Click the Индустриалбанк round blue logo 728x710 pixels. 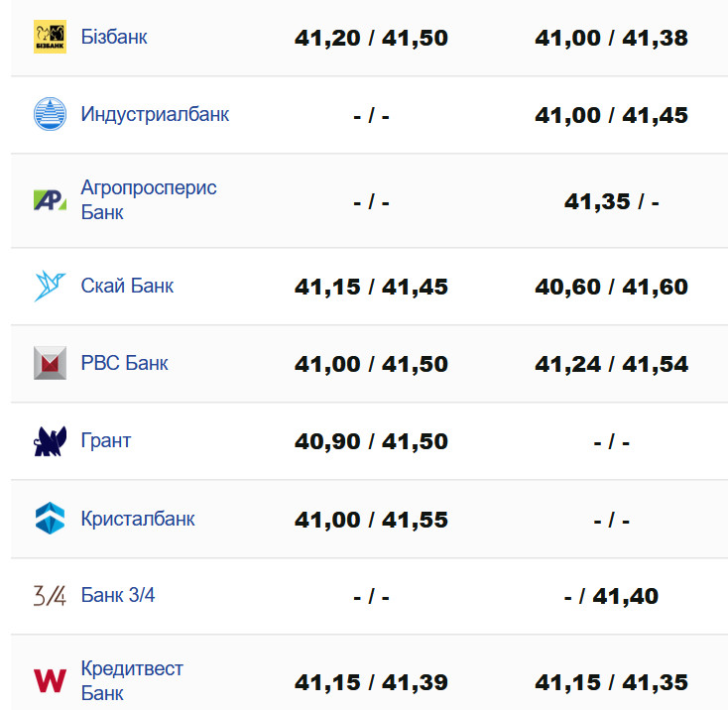click(50, 115)
